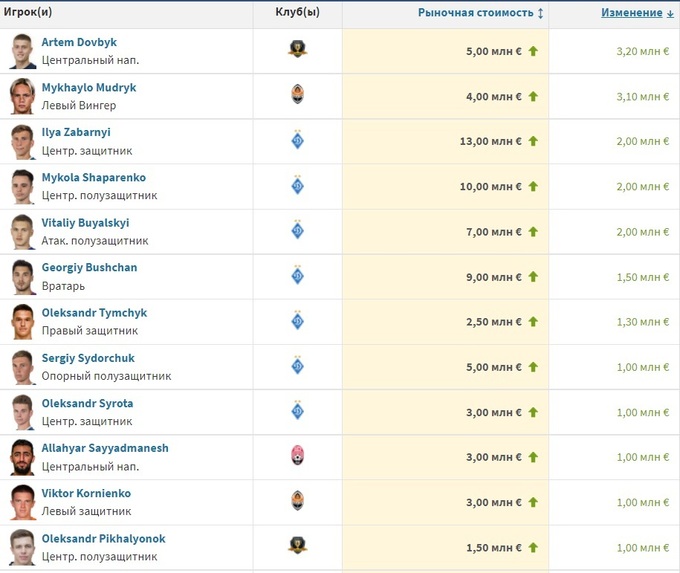Click Oleksandr Syrota's portrait thumbnail
This screenshot has width=680, height=573.
[22, 411]
